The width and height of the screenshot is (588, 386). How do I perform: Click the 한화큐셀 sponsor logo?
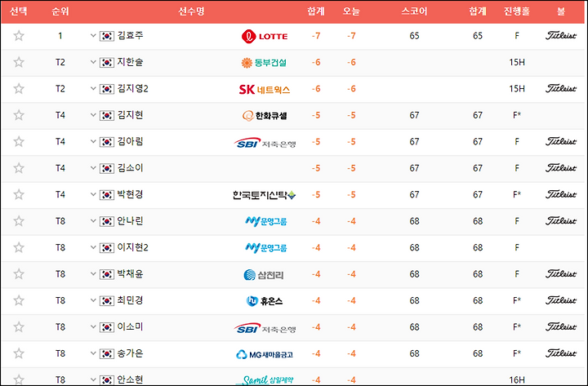tap(265, 116)
